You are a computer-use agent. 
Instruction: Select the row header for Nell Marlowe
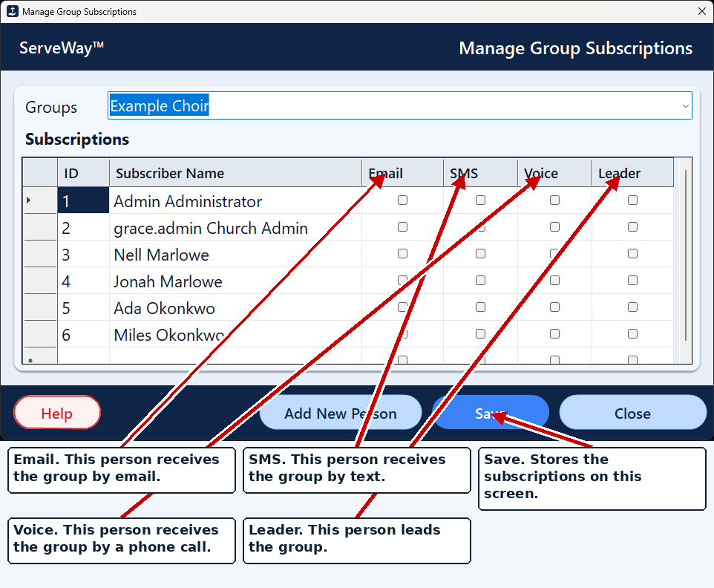click(40, 254)
